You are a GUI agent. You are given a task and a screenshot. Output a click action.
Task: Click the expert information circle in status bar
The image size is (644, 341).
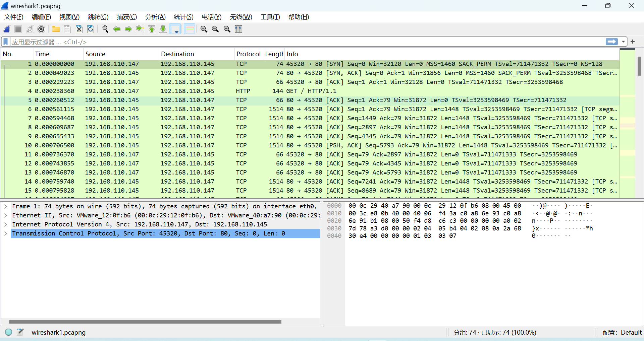[x=9, y=332]
